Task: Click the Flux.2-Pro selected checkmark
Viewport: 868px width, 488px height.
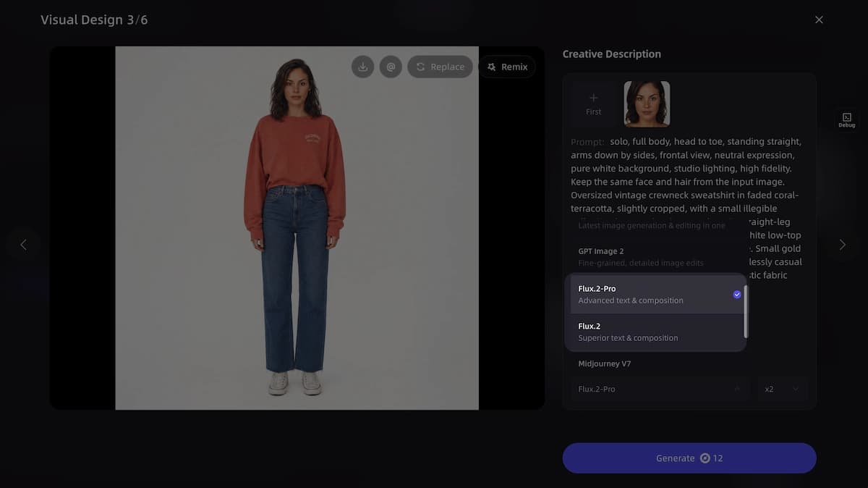Action: point(737,295)
